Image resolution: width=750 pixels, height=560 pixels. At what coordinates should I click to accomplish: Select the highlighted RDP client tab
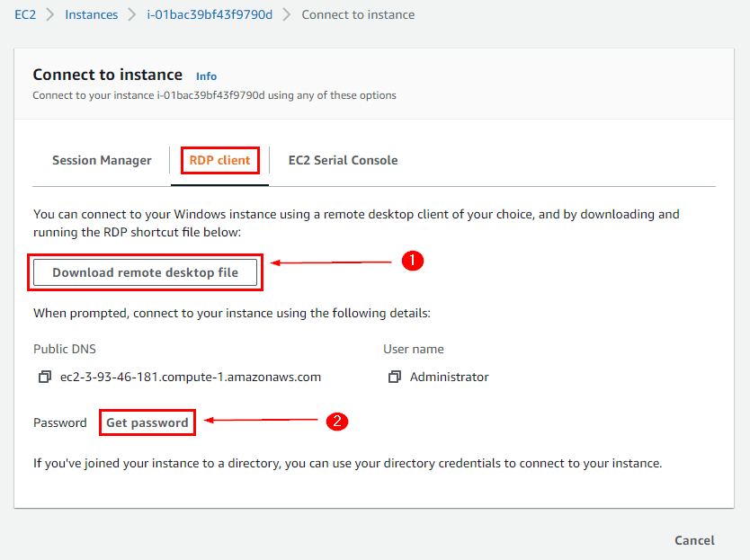tap(219, 160)
